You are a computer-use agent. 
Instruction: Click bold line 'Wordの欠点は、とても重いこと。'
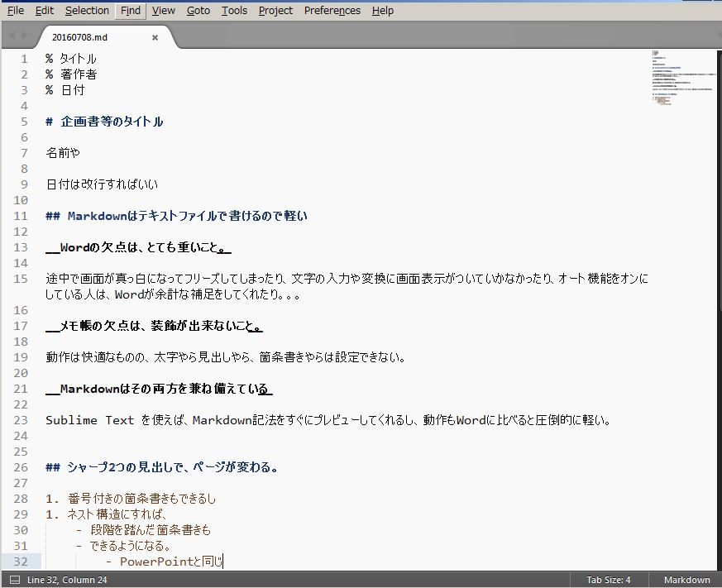[138, 247]
